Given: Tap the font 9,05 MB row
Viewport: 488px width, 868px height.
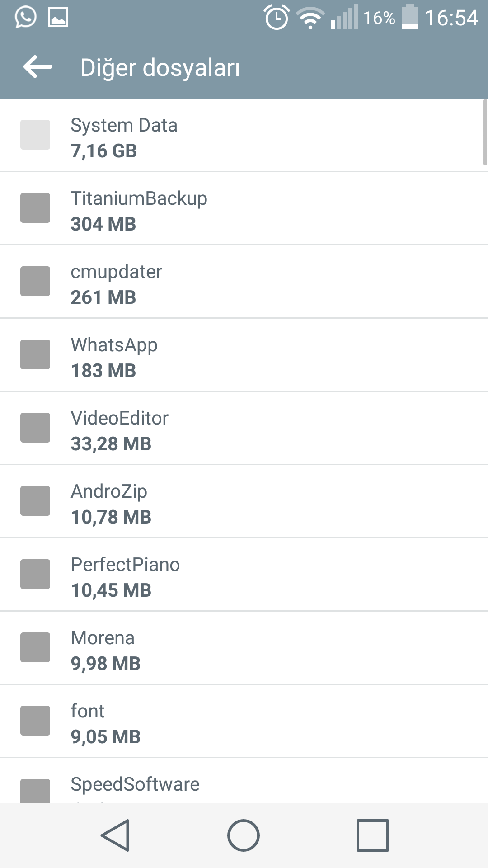Looking at the screenshot, I should 244,721.
